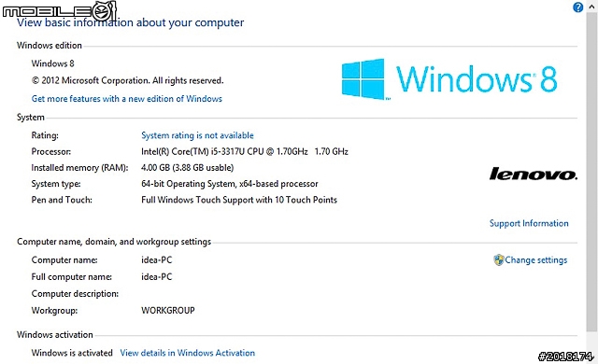
Task: Click the vertical scrollbar track
Action: coord(591,172)
